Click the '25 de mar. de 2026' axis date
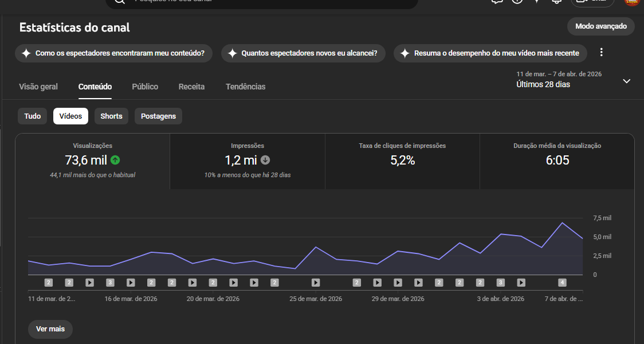Viewport: 644px width, 344px height. (316, 299)
